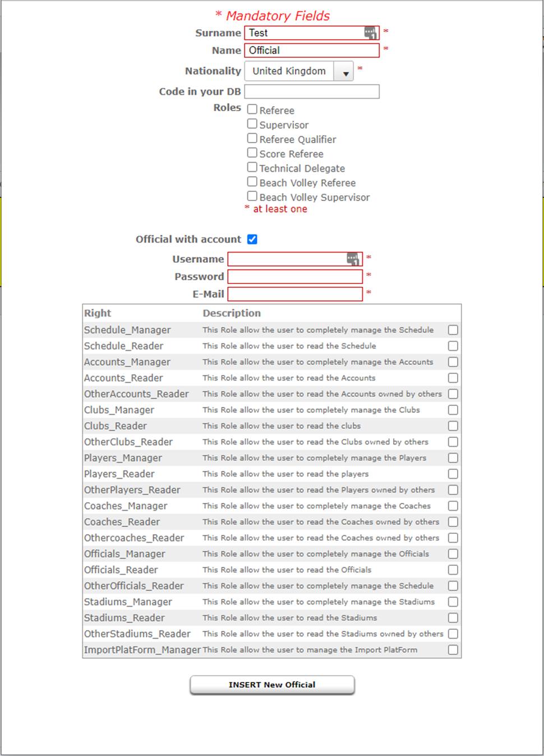Check the Clubs_Manager right
The height and width of the screenshot is (756, 544).
[x=453, y=410]
